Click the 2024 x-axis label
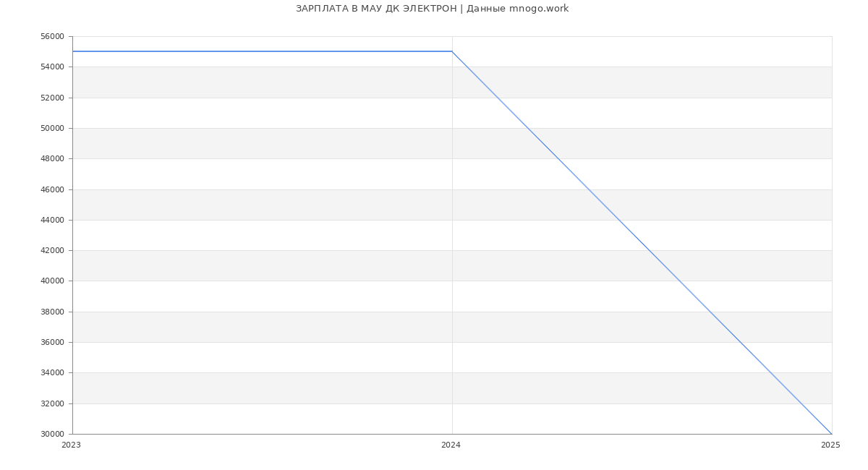 [x=451, y=445]
